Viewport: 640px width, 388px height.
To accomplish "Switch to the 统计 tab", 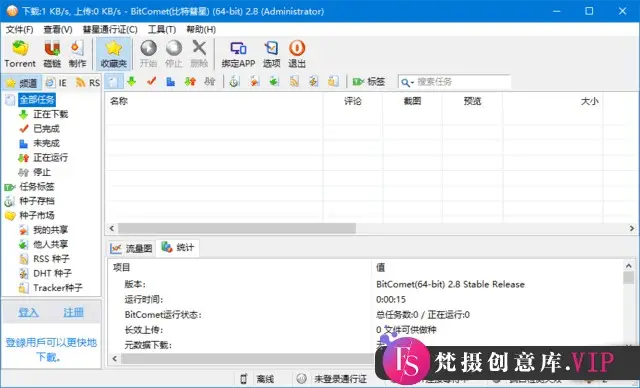I will pyautogui.click(x=178, y=247).
